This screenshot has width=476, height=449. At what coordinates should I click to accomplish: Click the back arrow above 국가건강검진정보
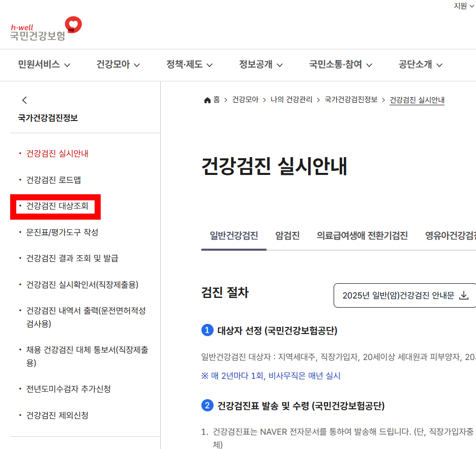coord(24,100)
